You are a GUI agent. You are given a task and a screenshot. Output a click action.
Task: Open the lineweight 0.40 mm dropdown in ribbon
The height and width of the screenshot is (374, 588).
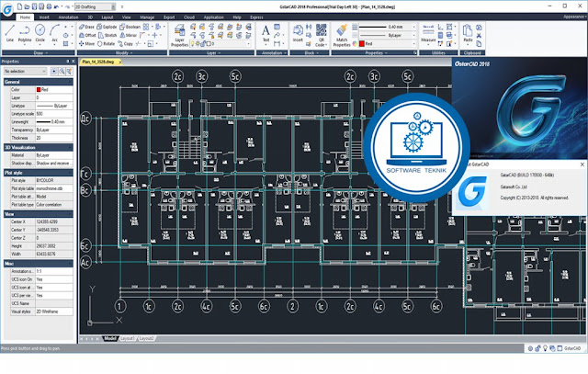click(386, 27)
